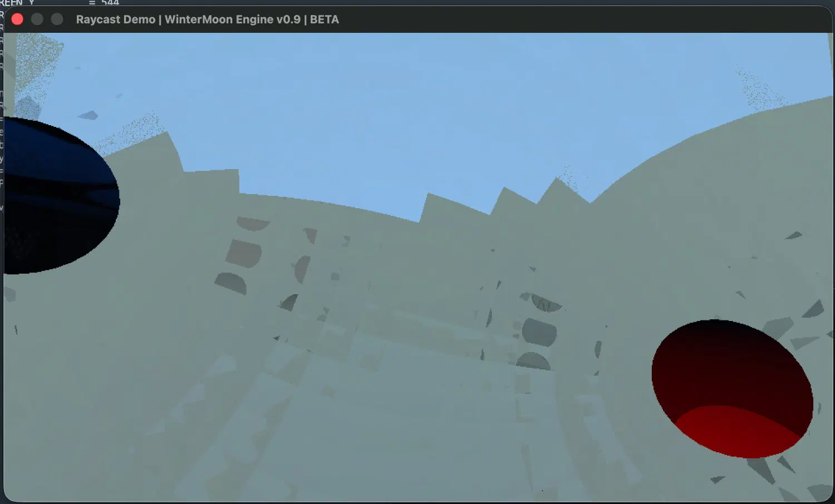The width and height of the screenshot is (835, 504).
Task: Click the empty title bar area at right
Action: click(612, 19)
